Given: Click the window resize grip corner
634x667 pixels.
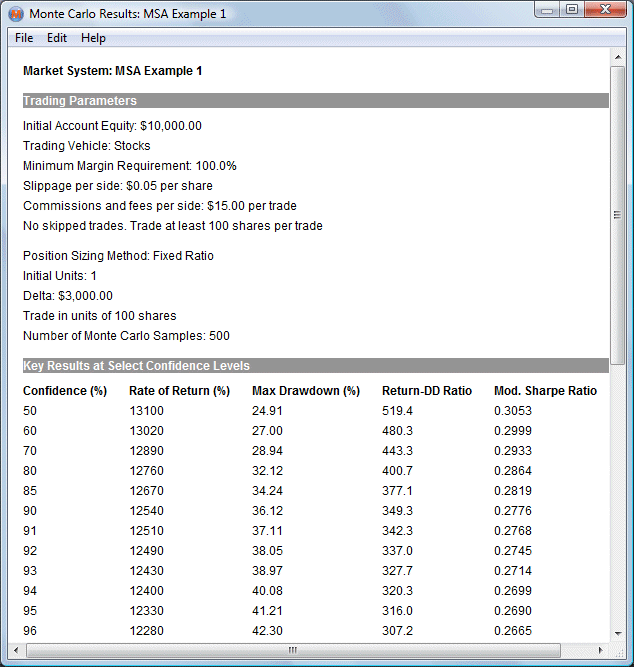Looking at the screenshot, I should (619, 651).
